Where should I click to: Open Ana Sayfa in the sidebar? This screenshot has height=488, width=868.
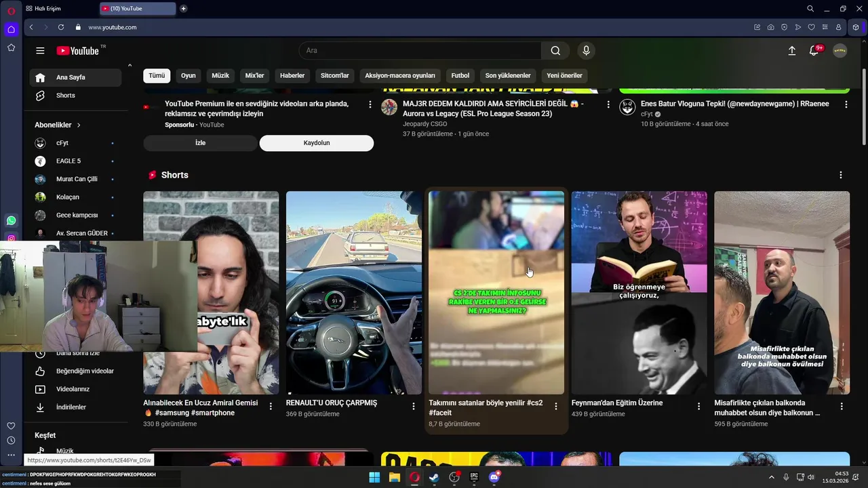tap(75, 77)
